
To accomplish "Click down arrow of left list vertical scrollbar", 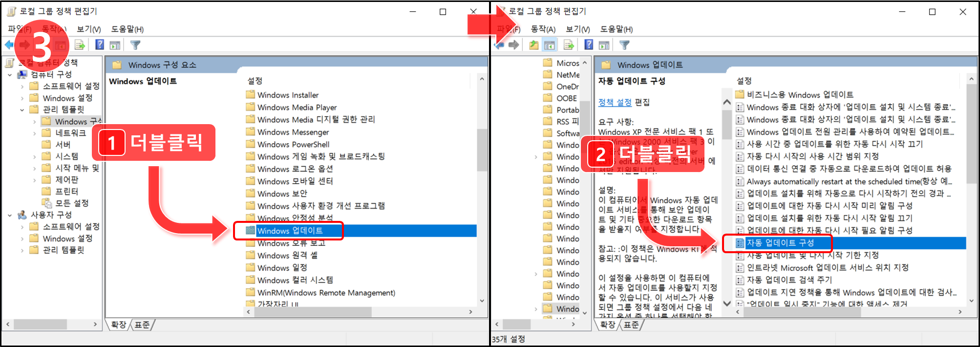I will click(482, 302).
